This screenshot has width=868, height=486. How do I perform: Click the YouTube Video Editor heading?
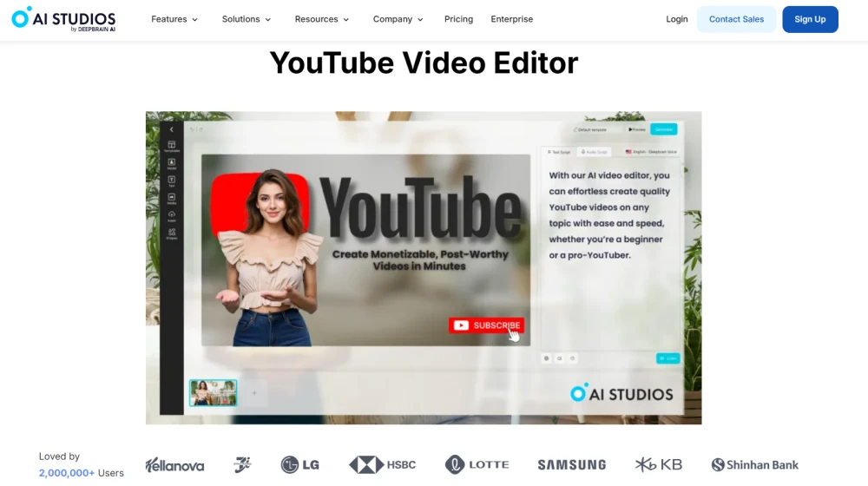click(x=424, y=62)
